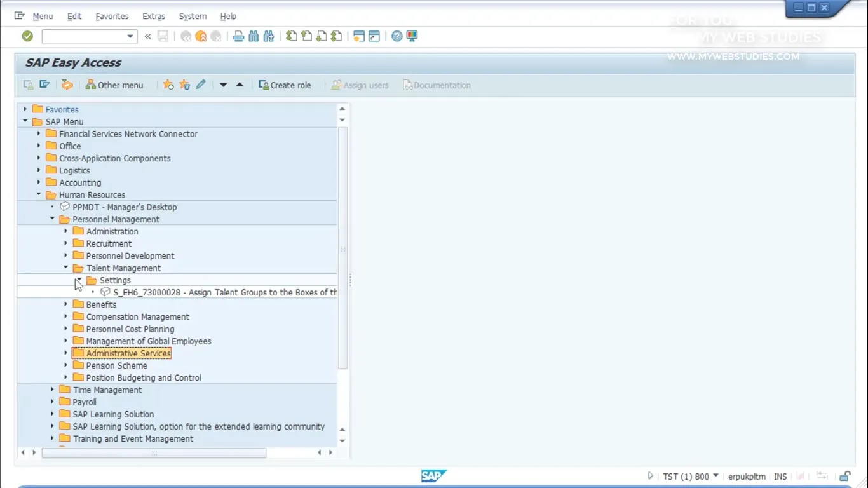Click the tree vertical scrollbar thumb
868x488 pixels.
point(343,248)
